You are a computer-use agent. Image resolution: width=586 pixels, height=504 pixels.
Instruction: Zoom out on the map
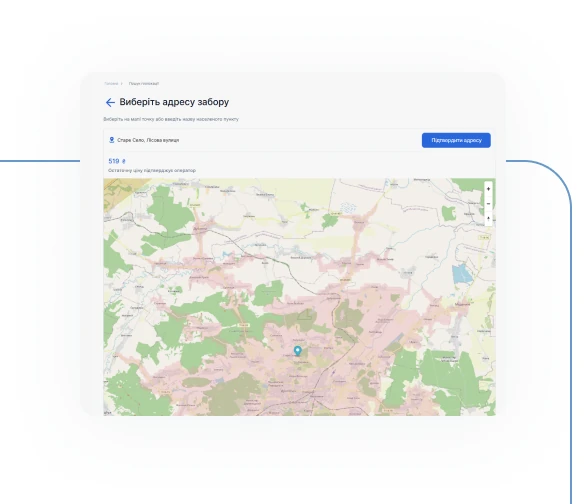[488, 204]
